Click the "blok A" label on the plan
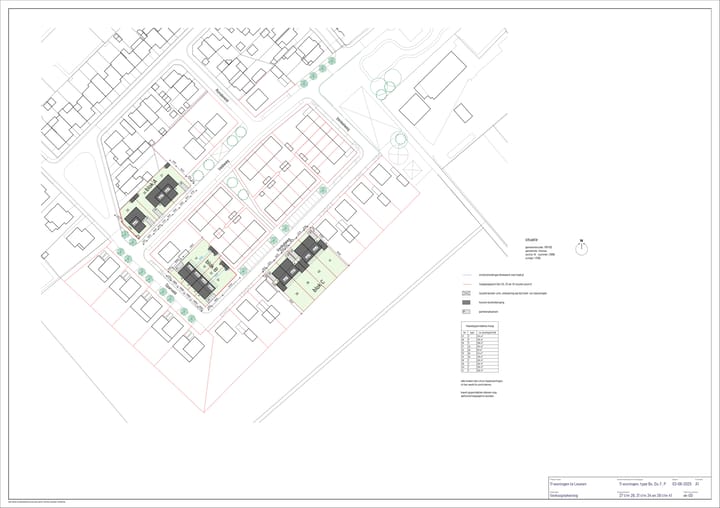 149,186
